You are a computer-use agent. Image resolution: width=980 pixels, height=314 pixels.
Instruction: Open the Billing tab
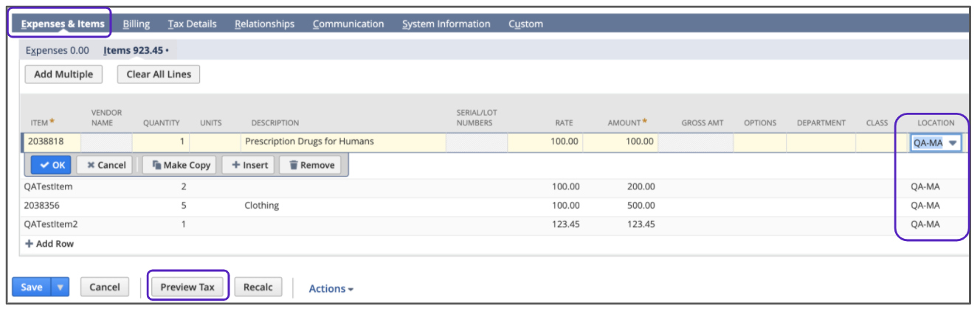(136, 24)
